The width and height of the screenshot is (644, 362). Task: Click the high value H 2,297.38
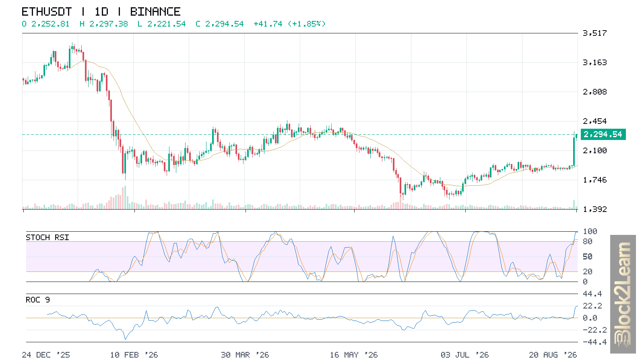pos(104,24)
